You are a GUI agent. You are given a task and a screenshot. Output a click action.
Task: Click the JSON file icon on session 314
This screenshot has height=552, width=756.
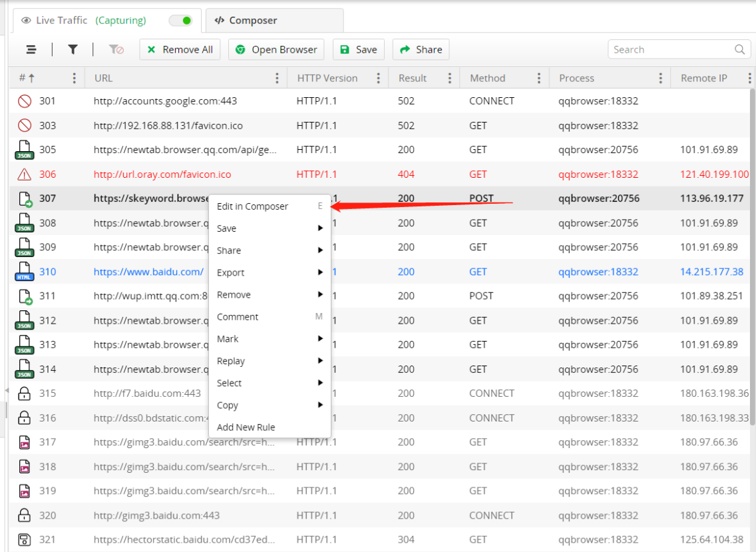coord(25,369)
